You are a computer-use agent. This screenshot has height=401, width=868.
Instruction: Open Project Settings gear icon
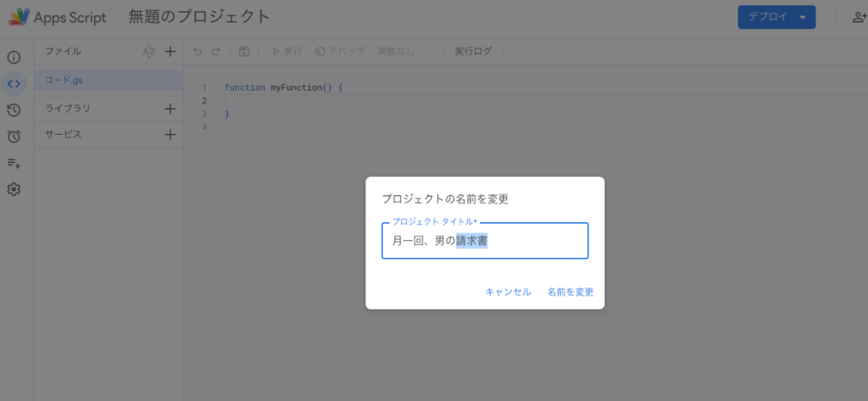(14, 189)
